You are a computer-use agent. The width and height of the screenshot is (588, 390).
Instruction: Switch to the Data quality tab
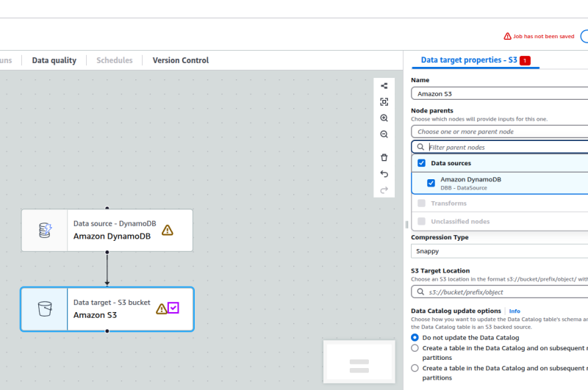coord(54,60)
